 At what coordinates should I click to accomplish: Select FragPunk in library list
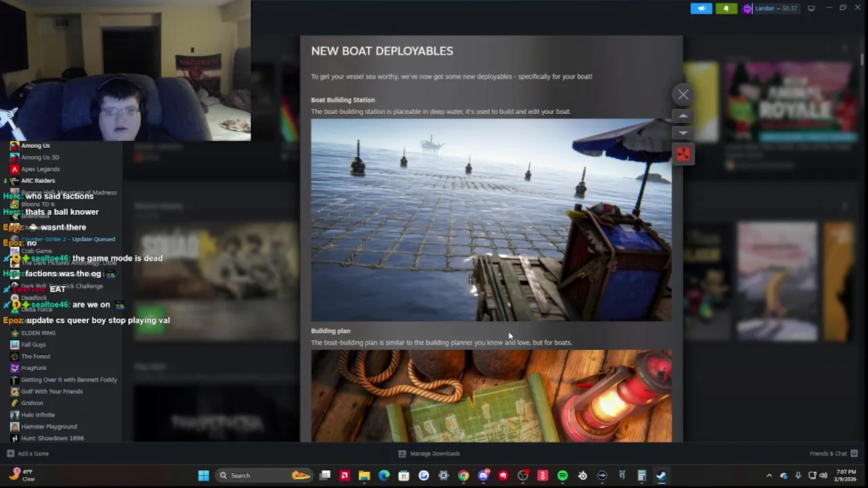pos(34,368)
